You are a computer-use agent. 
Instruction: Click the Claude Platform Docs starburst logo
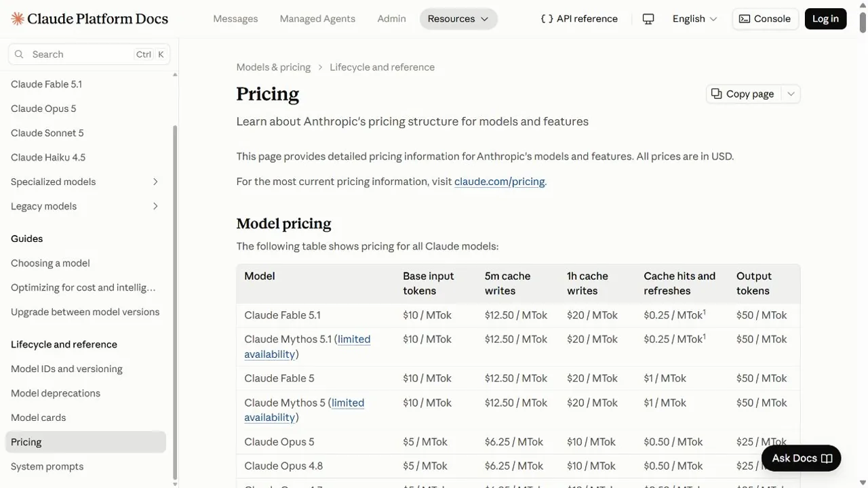(x=18, y=19)
